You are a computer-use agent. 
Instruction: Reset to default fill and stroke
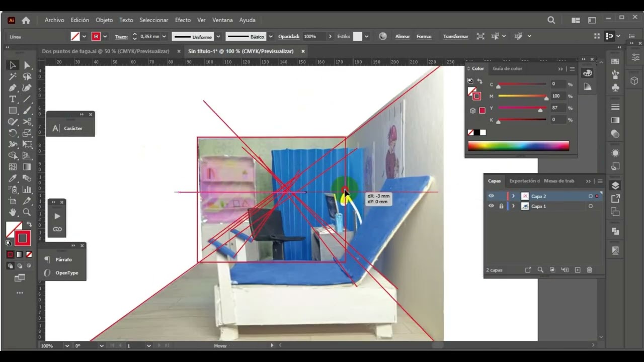(x=9, y=243)
